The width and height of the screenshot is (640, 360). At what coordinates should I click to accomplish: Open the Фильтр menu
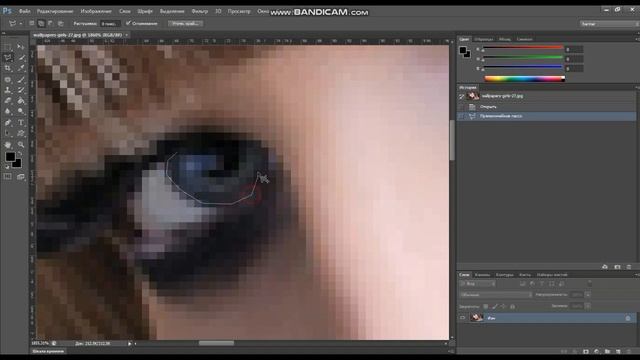point(200,11)
